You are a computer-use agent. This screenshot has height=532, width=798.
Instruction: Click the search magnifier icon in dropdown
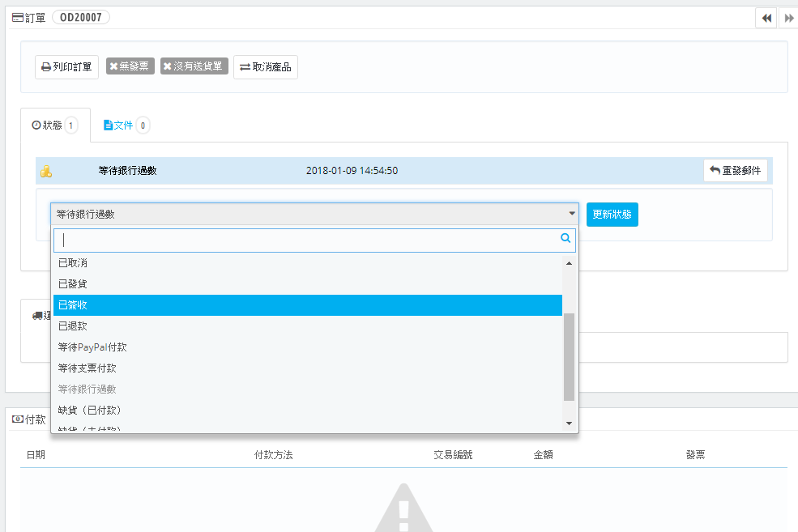[x=566, y=239]
